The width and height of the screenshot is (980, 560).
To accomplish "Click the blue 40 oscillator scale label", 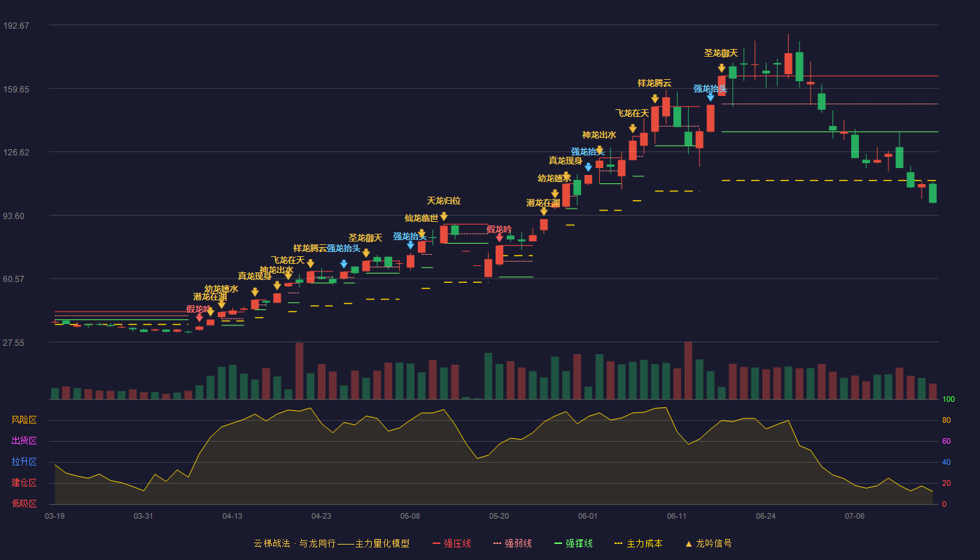I will 946,463.
